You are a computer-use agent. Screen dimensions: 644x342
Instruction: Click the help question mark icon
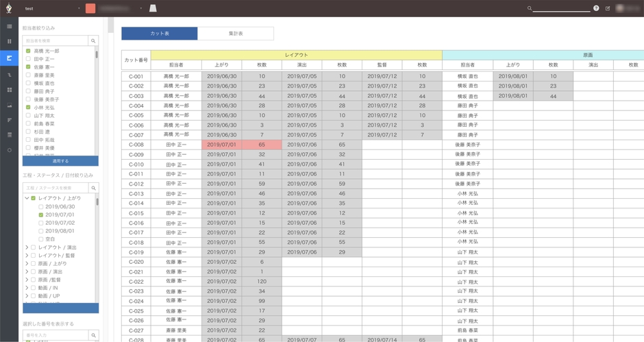(596, 8)
